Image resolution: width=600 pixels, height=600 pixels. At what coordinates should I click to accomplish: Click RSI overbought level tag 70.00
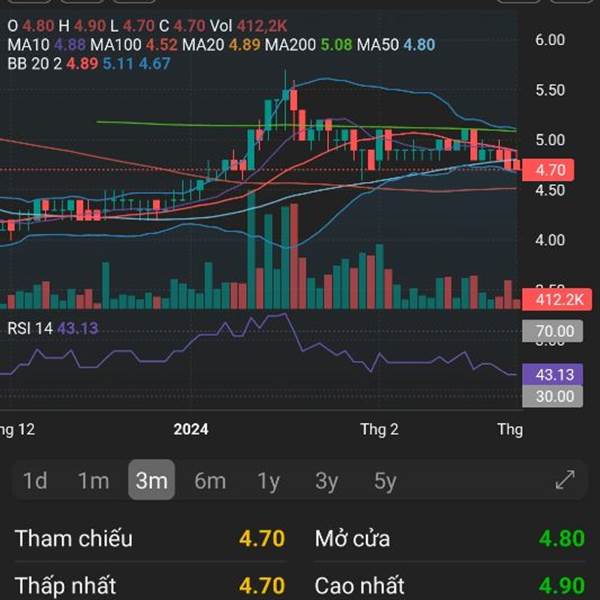coord(553,331)
